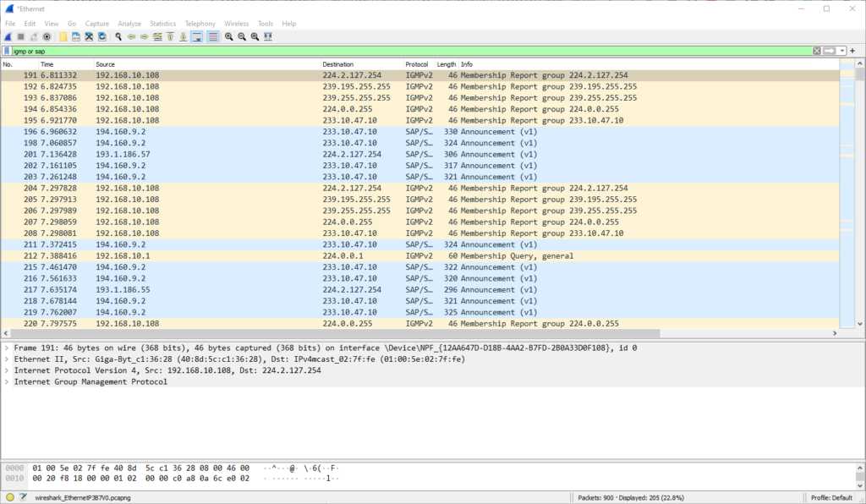Jump to the last packet

coord(184,36)
